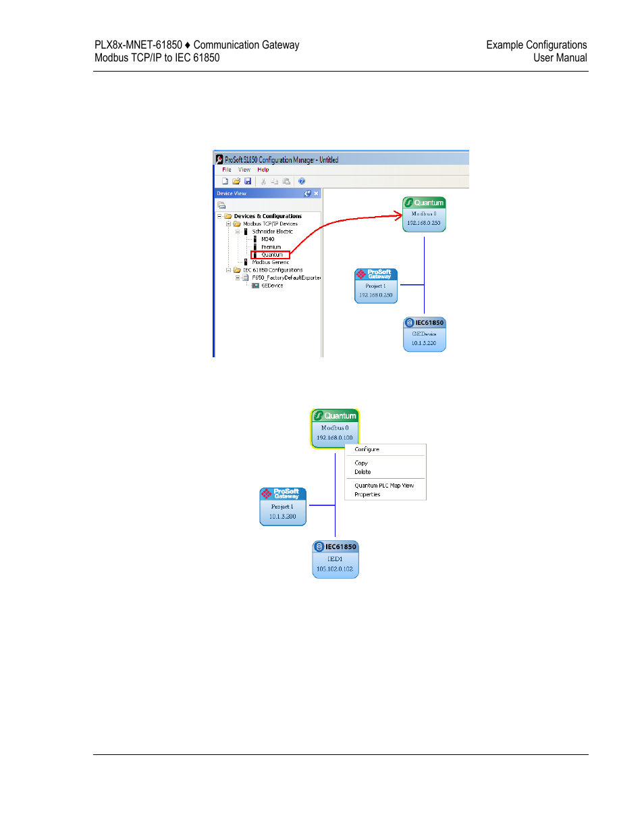Click the Quantum node with IP 192.168.0.250
The width and height of the screenshot is (644, 834).
424,214
